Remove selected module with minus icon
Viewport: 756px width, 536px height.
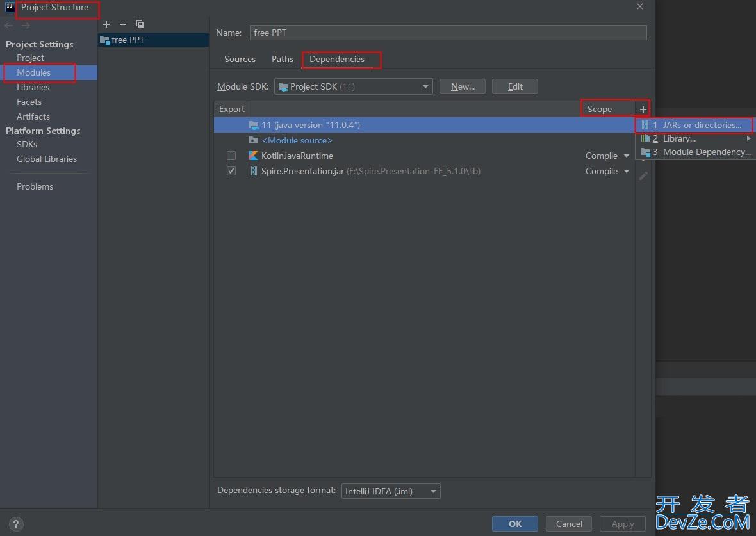tap(123, 24)
